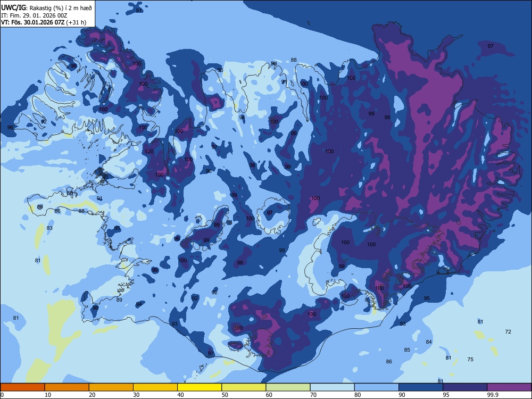
Task: Choose the 30–40 golden legend swatch
Action: coord(155,387)
